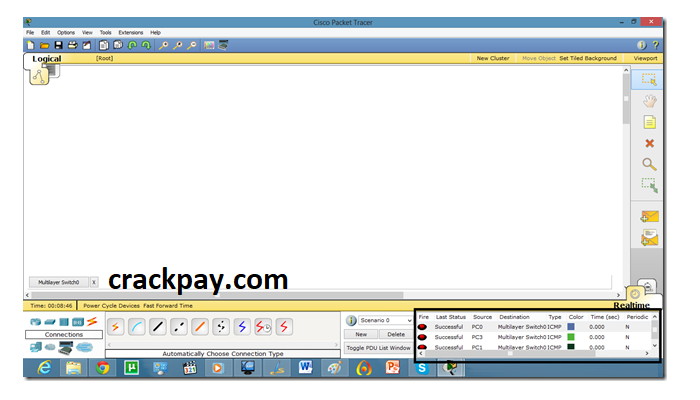Pick the Serial DTE red cable
Screen dimensions: 700x400
(284, 327)
